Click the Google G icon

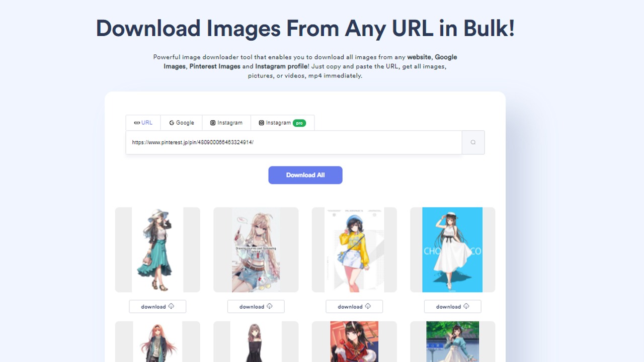pos(172,123)
